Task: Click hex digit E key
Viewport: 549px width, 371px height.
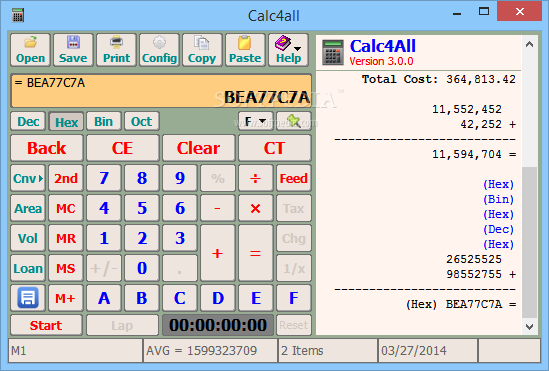Action: (256, 298)
